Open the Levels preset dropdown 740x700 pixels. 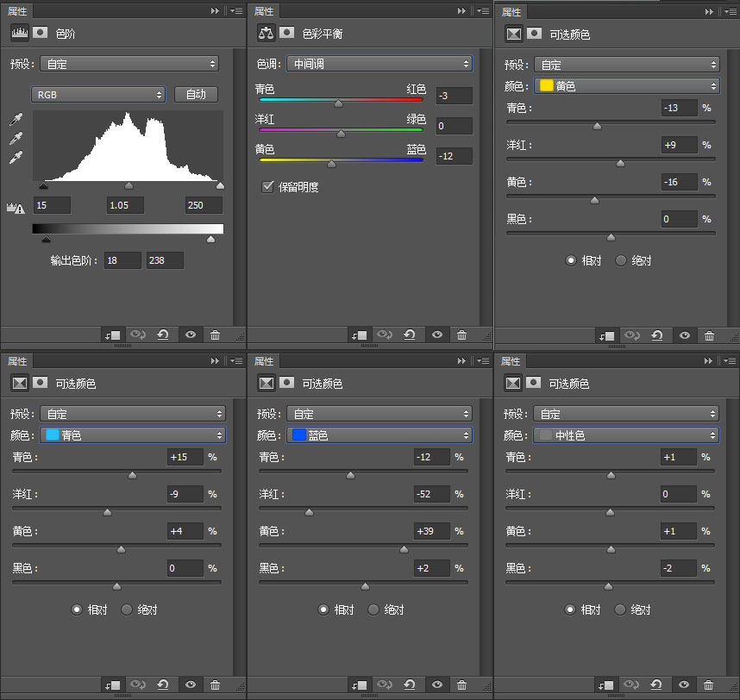pyautogui.click(x=129, y=64)
